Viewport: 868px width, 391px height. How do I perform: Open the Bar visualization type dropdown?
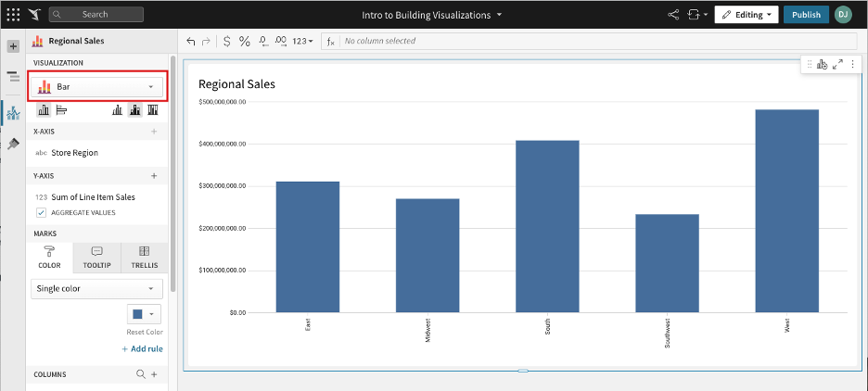pyautogui.click(x=97, y=87)
